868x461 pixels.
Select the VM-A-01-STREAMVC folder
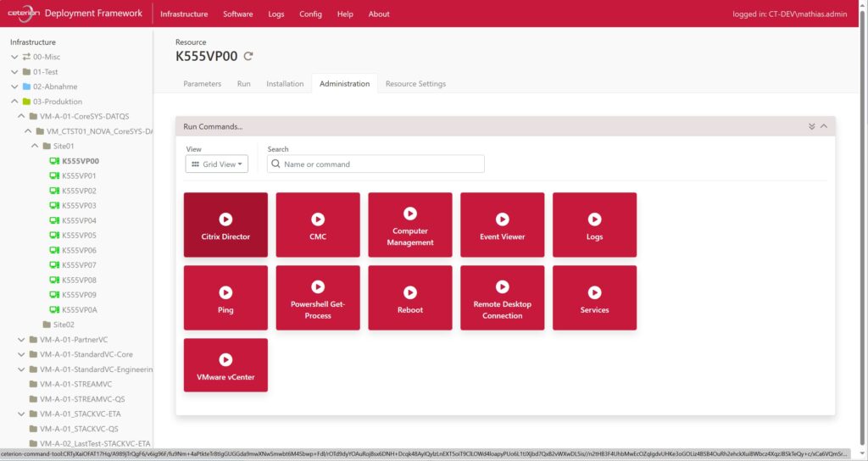70,384
